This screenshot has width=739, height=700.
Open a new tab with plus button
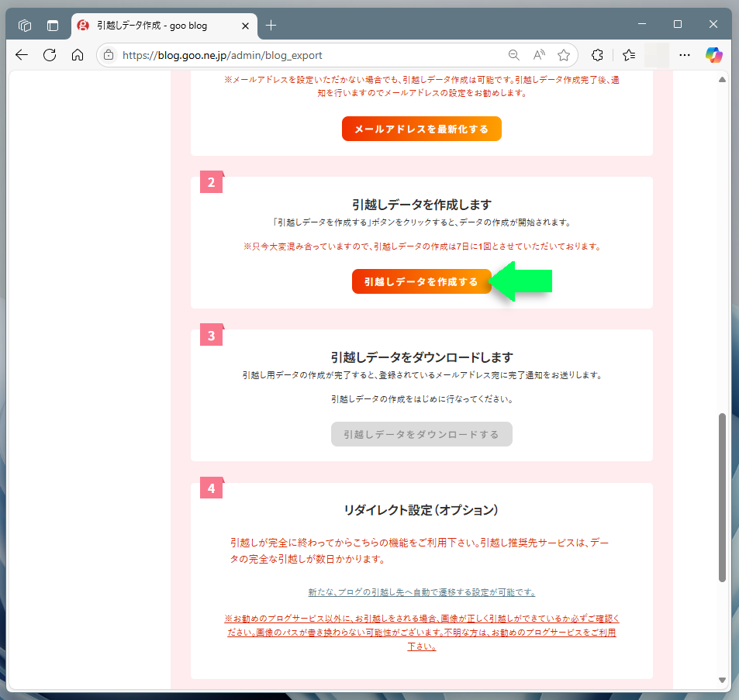271,26
